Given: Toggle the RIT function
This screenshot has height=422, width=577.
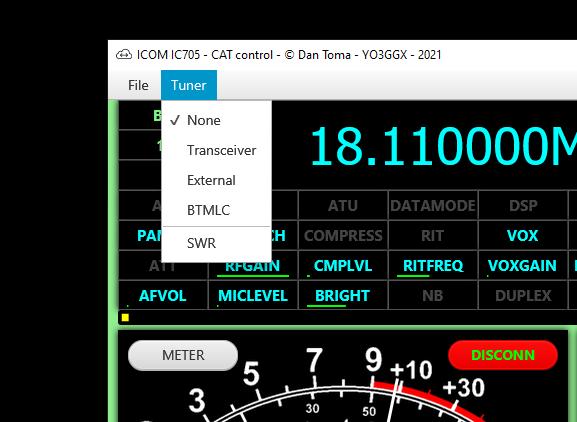Looking at the screenshot, I should [x=433, y=235].
